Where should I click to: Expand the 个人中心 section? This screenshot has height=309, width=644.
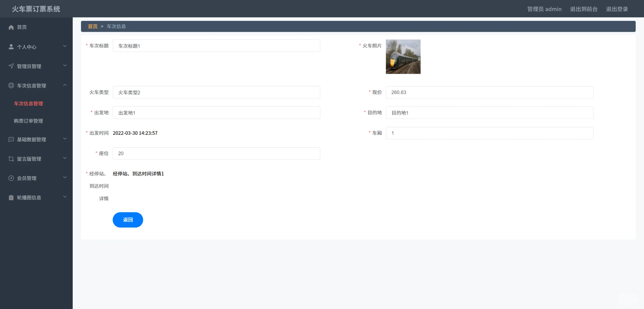pos(65,46)
